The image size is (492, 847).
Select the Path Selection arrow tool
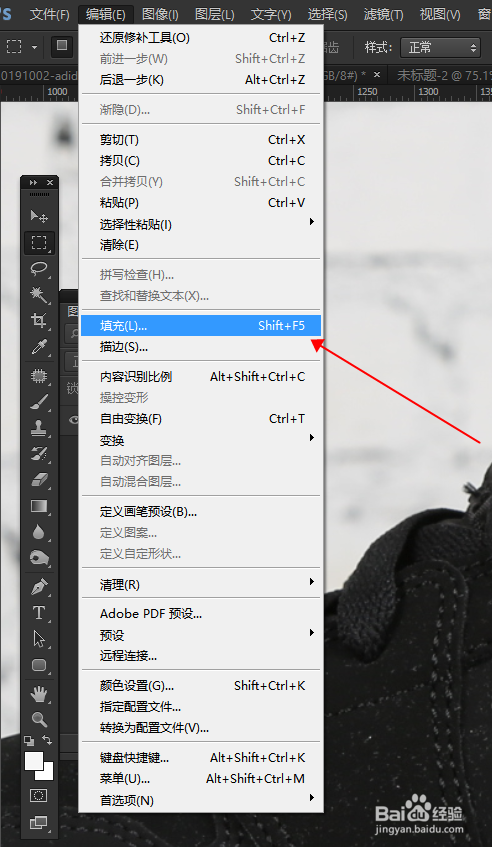coord(39,638)
